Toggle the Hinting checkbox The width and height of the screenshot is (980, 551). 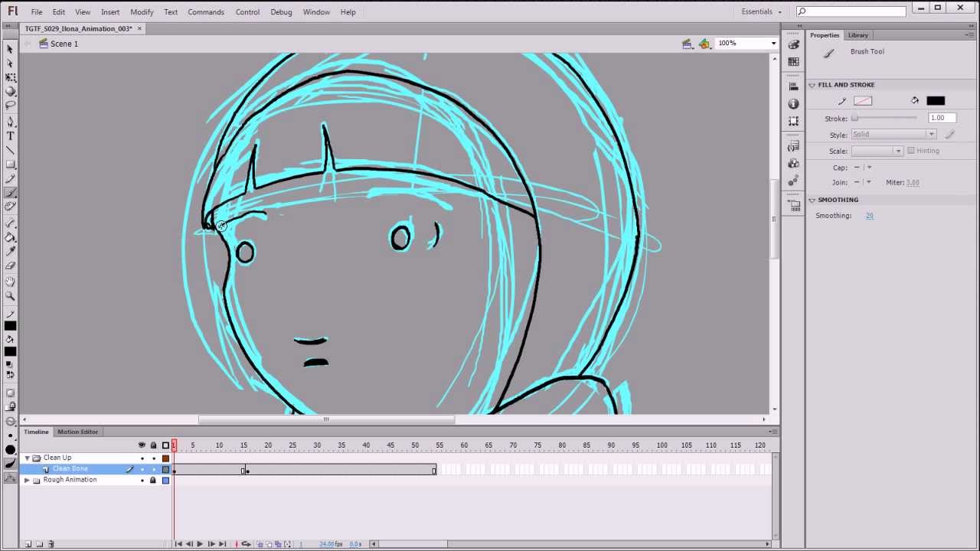point(911,151)
